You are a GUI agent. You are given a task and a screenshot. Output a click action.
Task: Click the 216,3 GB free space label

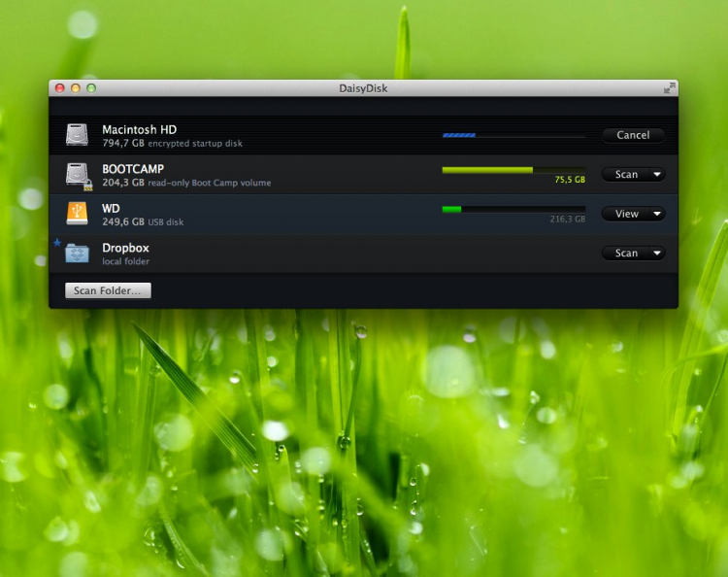(568, 220)
